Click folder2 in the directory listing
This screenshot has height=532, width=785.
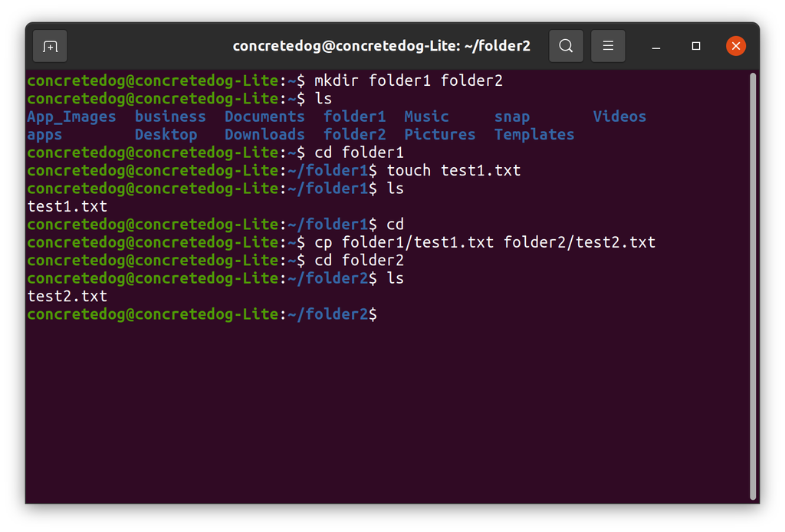coord(355,134)
